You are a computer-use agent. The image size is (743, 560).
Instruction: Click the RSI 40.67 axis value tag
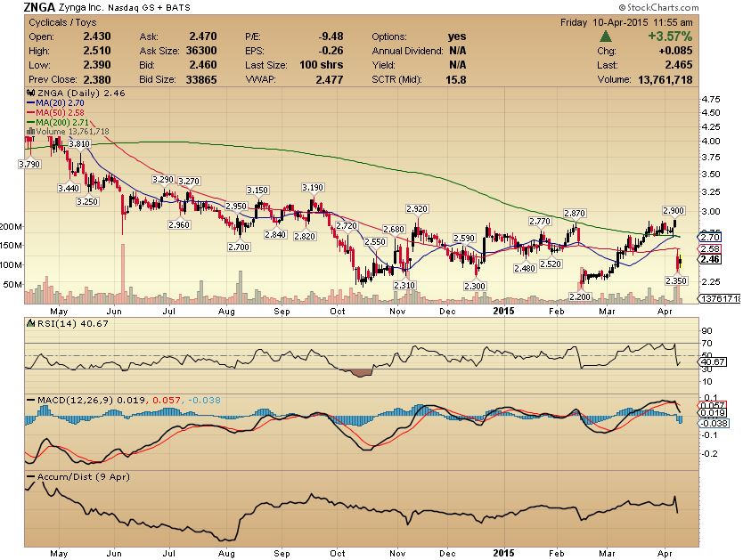point(712,362)
